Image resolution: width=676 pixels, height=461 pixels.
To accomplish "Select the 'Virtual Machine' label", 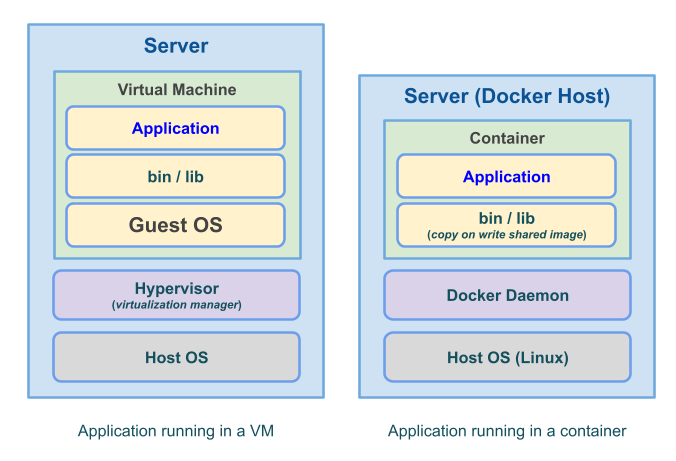I will 177,90.
